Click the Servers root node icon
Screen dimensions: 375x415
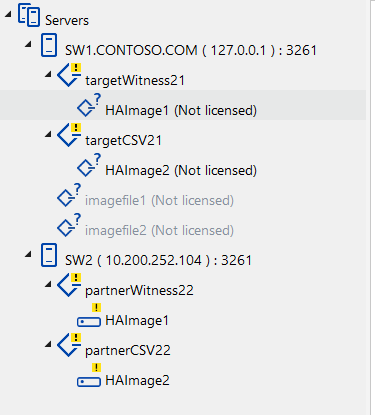[29, 15]
